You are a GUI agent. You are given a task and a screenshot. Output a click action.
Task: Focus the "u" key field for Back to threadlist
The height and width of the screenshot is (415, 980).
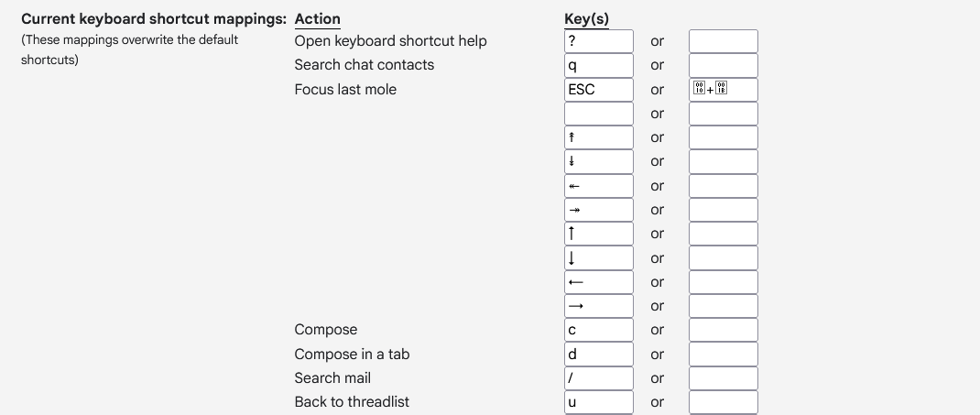pos(599,401)
